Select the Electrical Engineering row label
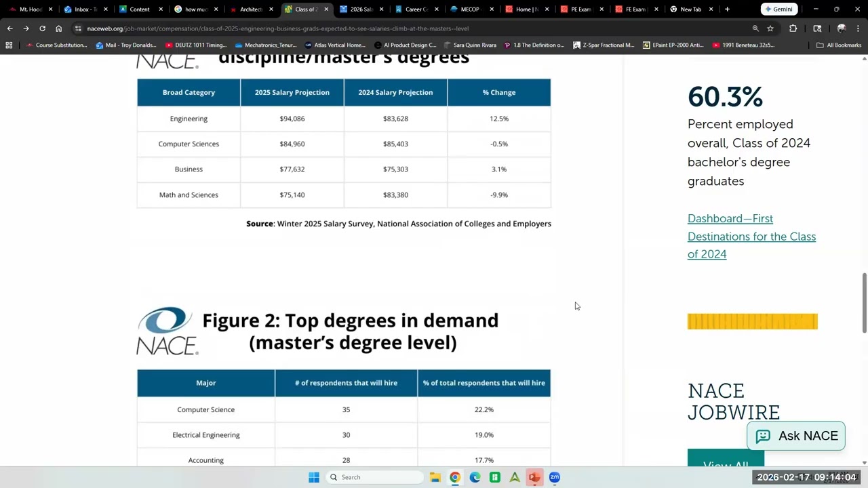Image resolution: width=868 pixels, height=488 pixels. click(x=206, y=435)
